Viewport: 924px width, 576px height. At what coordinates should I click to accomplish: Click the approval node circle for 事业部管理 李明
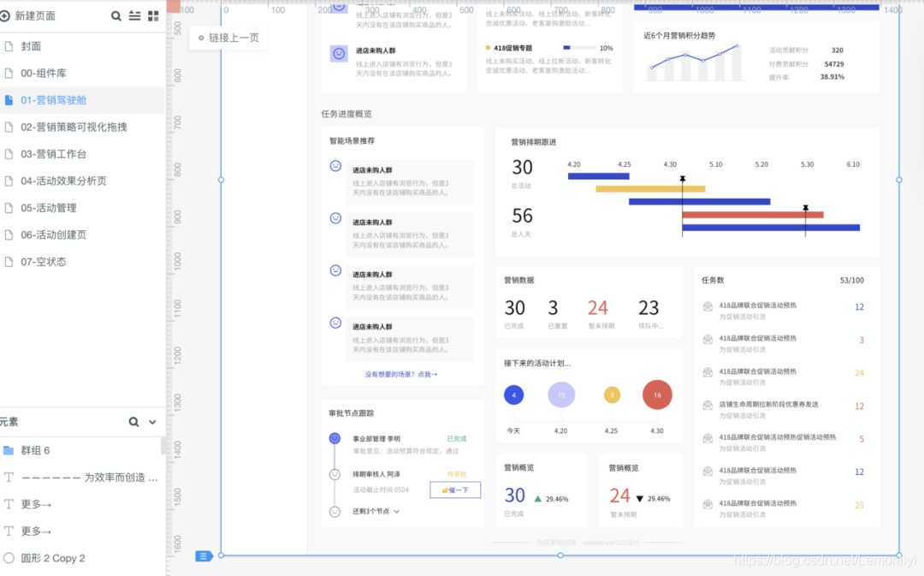335,438
